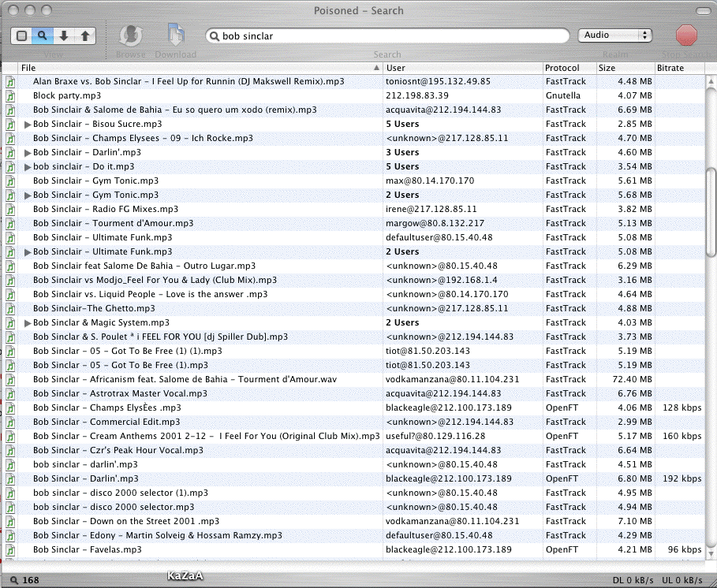
Task: Click the 168 results count in status bar
Action: (x=31, y=580)
